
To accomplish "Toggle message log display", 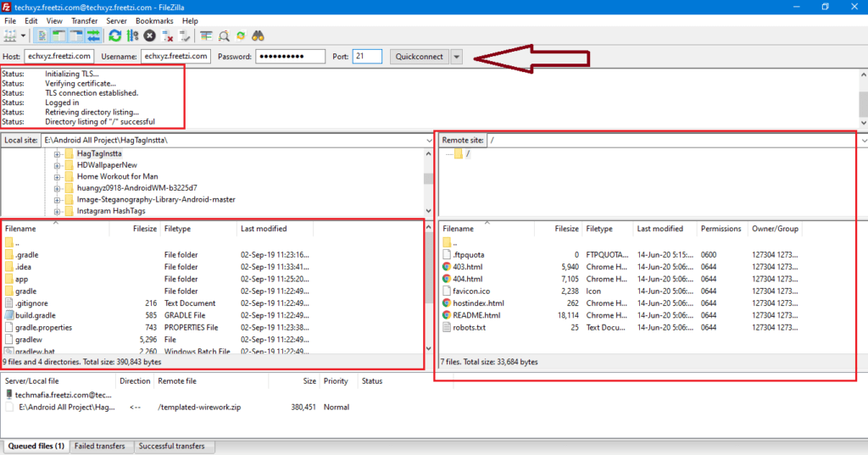I will (42, 36).
